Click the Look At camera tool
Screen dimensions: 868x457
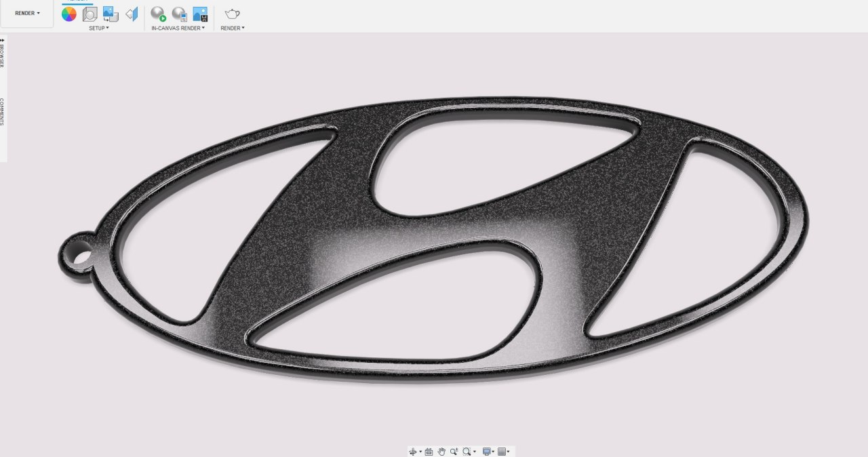[429, 452]
